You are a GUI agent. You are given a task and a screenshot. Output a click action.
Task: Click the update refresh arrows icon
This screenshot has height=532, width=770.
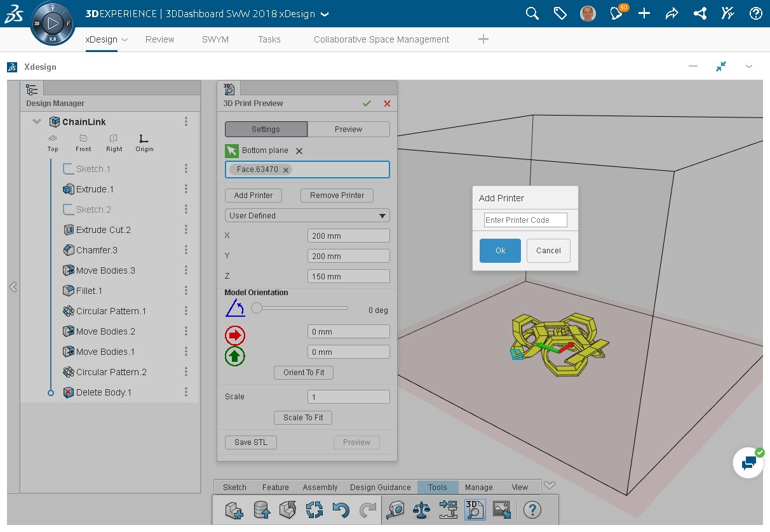[x=314, y=509]
